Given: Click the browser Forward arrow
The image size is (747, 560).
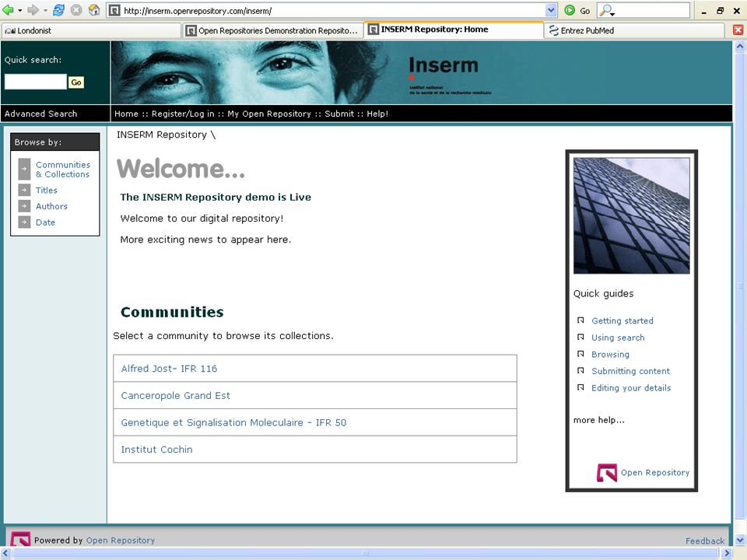Looking at the screenshot, I should click(x=33, y=10).
